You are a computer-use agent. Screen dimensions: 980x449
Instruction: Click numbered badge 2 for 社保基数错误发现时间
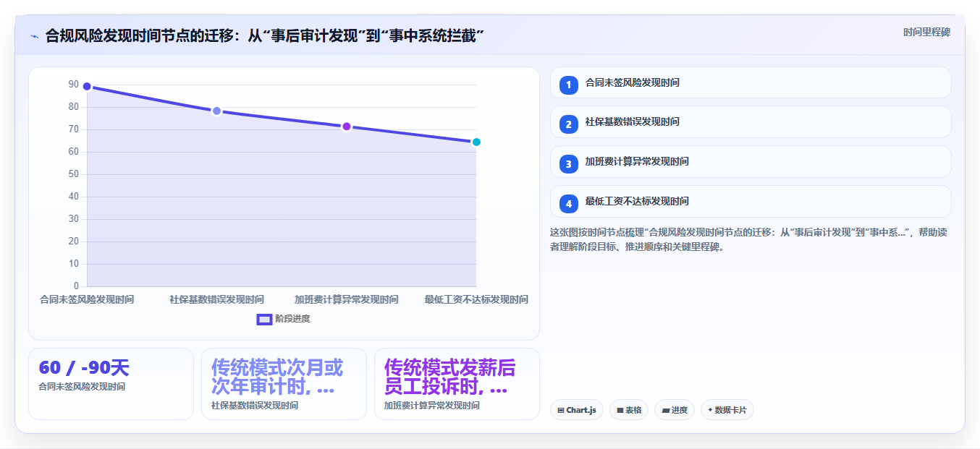[569, 124]
